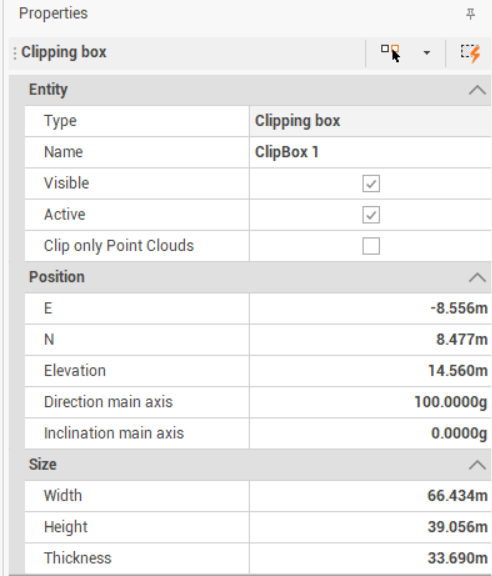
Task: Click the Direction main axis value
Action: [370, 402]
